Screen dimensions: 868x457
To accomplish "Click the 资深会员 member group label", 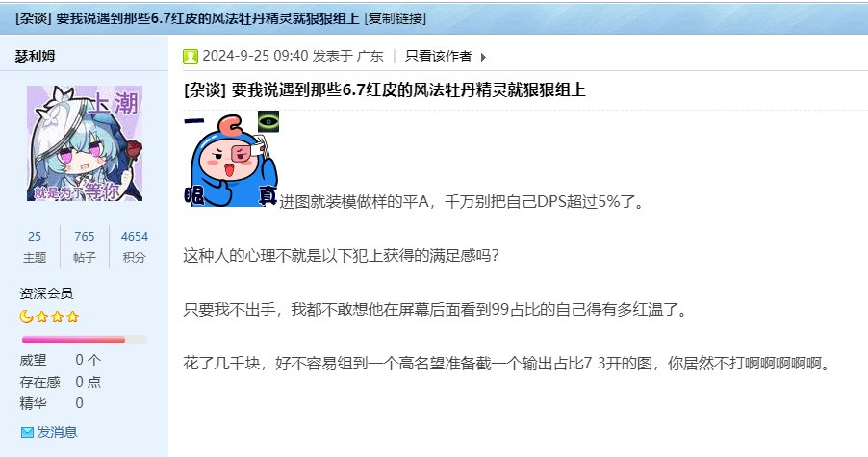I will click(46, 293).
